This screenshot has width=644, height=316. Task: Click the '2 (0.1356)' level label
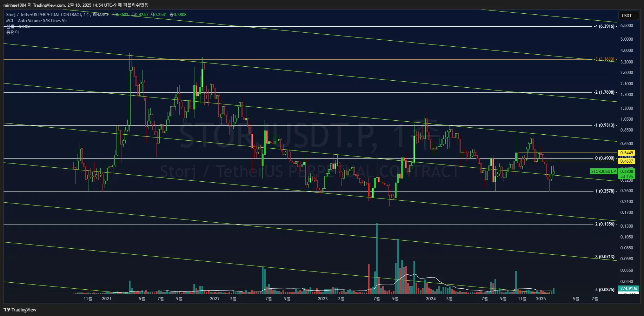pos(605,224)
